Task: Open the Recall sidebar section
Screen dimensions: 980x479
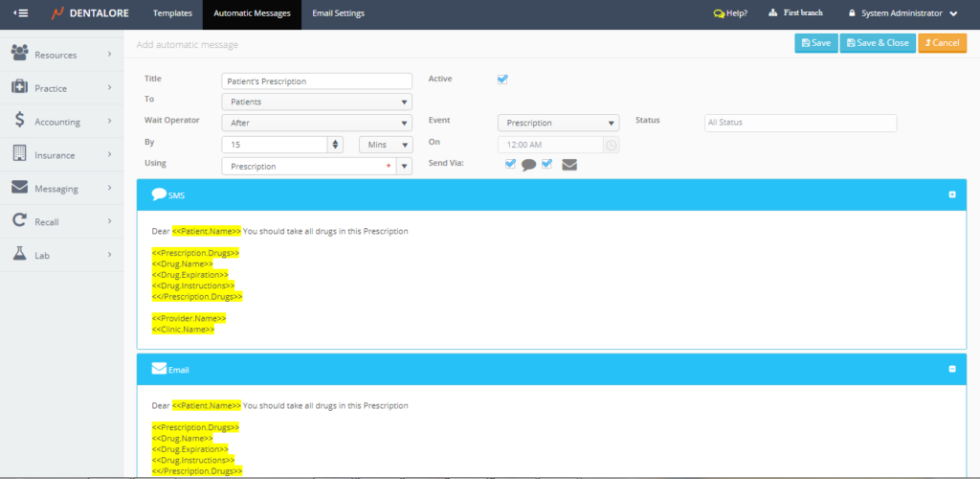Action: click(x=47, y=221)
